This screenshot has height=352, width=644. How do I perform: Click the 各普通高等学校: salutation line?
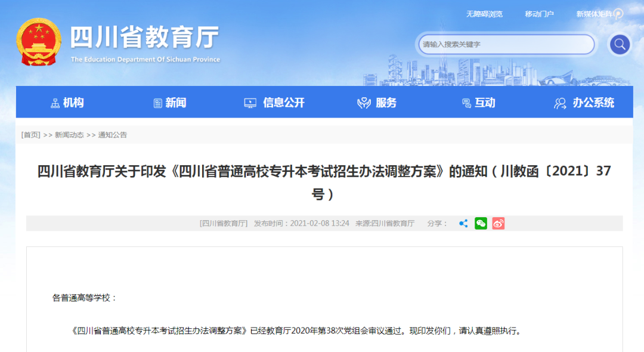[x=84, y=298]
